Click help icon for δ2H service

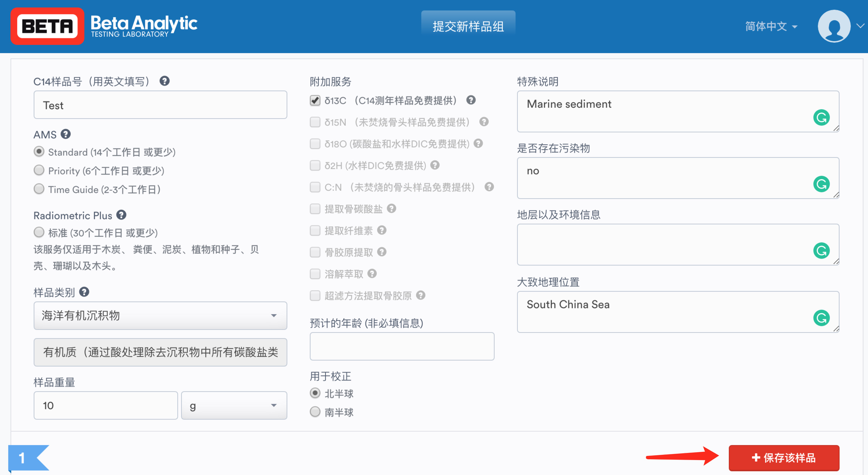click(435, 165)
